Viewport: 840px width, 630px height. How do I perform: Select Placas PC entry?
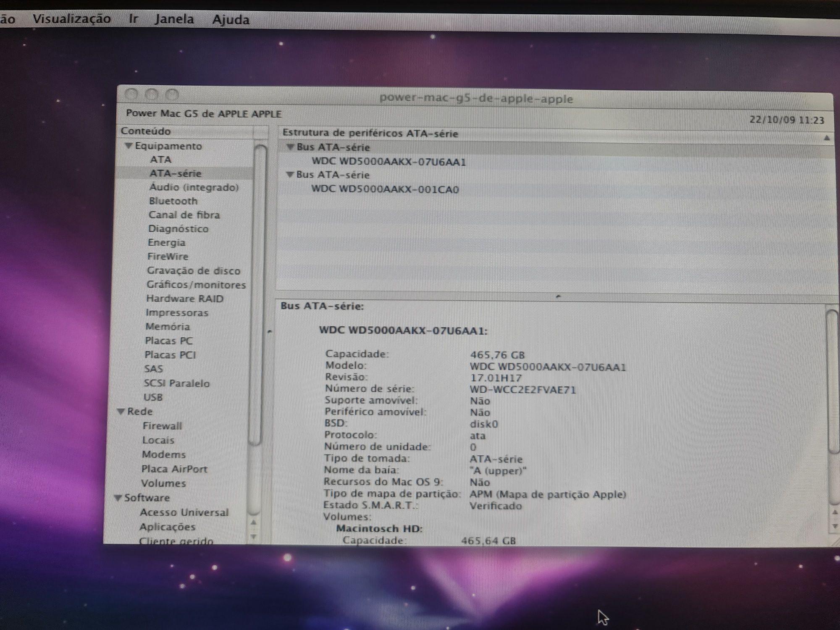[169, 341]
